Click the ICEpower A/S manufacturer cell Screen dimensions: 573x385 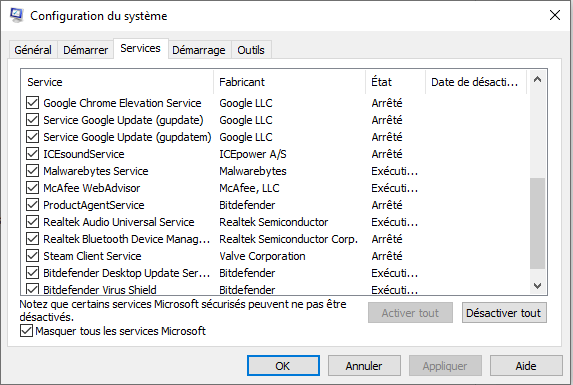click(253, 154)
